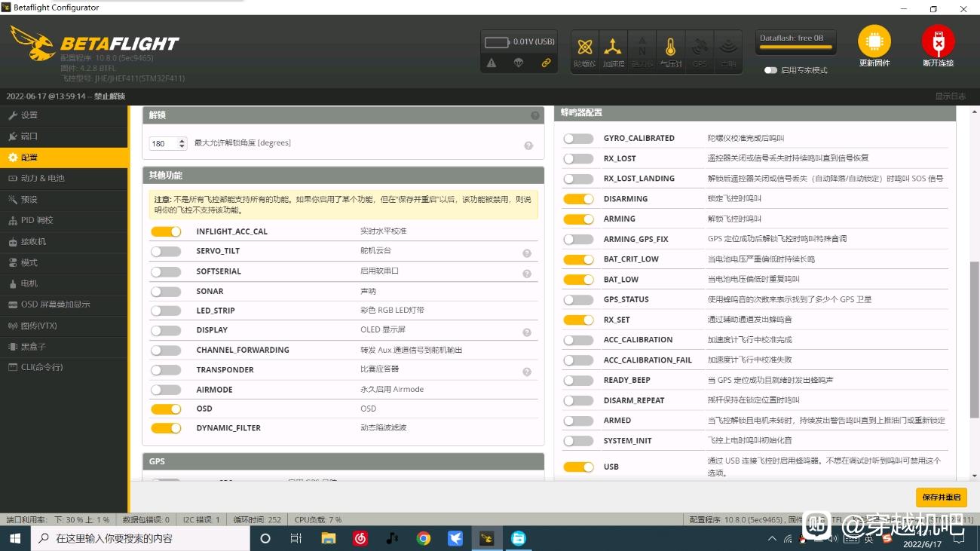Click arming angle stepper arrows
The height and width of the screenshot is (551, 980).
[182, 143]
